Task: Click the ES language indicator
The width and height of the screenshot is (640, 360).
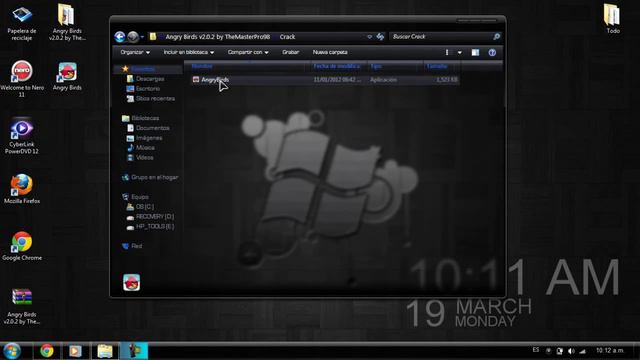Action: pos(536,350)
